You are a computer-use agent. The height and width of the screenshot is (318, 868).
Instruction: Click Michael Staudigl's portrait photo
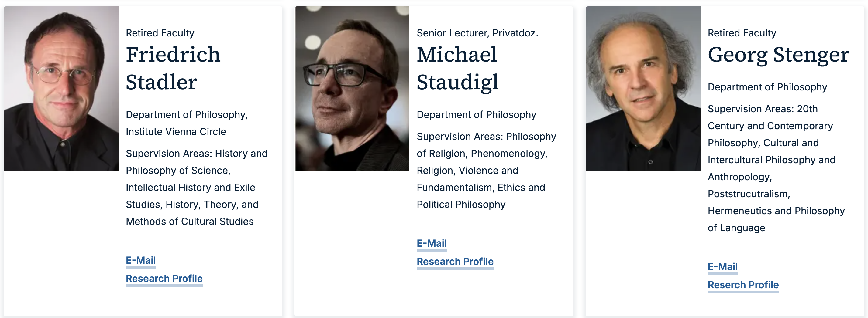352,89
